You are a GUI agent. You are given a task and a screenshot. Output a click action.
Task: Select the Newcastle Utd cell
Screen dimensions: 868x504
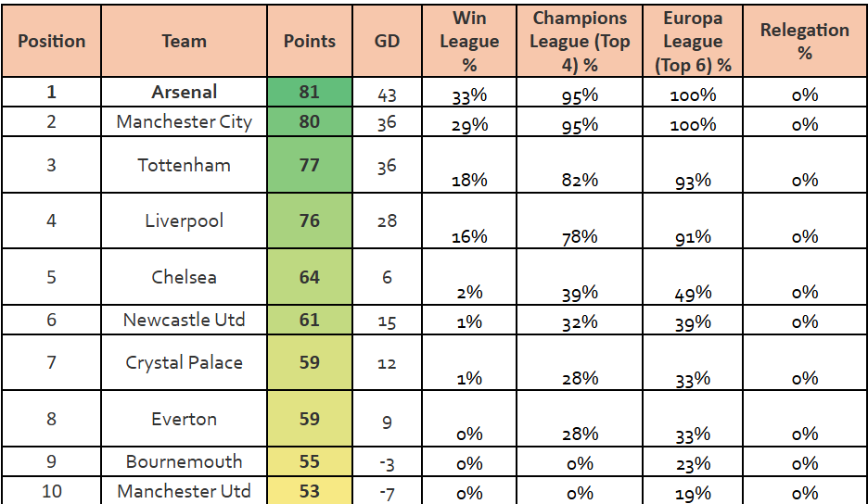tap(184, 320)
